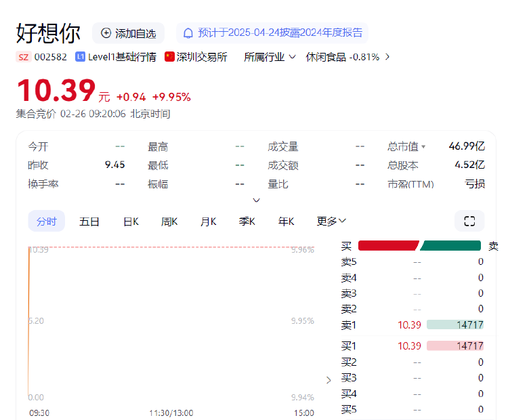The image size is (508, 420).
Task: Click the 09:30 time axis label
Action: tap(39, 413)
